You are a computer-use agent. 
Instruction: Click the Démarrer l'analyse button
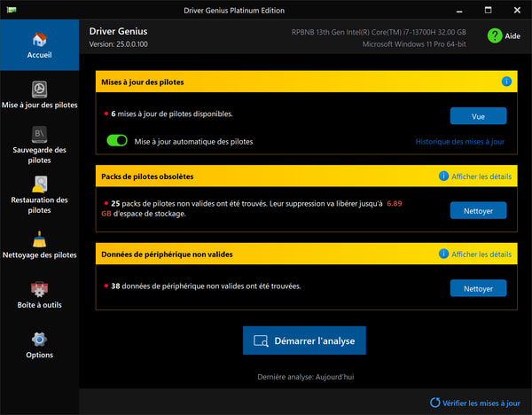click(304, 341)
